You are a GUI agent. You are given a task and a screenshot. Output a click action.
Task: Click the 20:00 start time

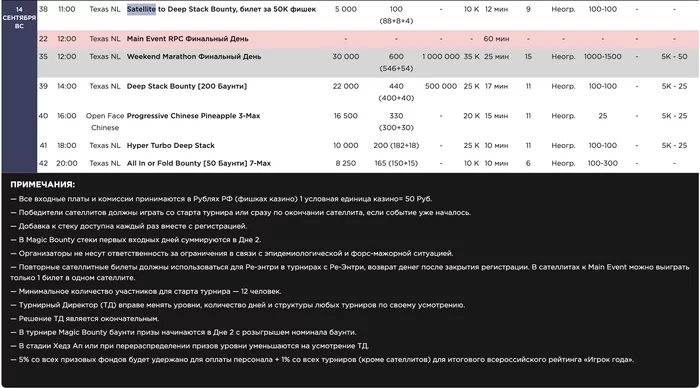67,163
